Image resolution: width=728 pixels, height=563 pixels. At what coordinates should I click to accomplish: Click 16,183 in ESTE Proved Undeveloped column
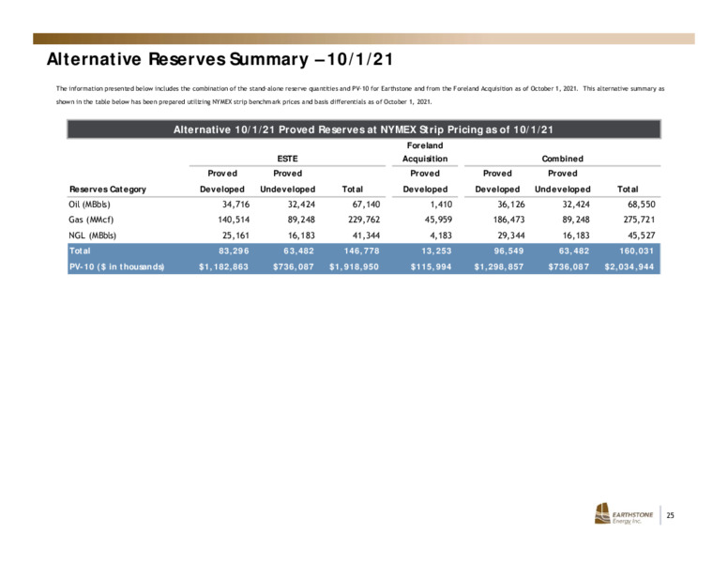point(301,235)
